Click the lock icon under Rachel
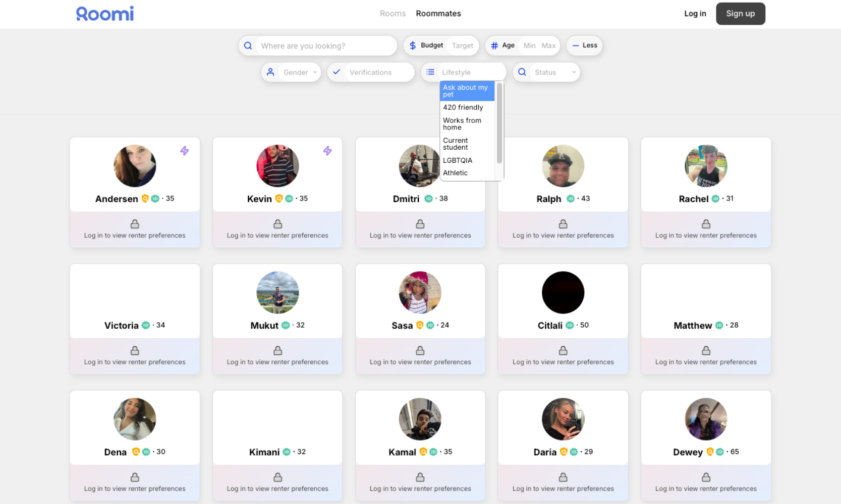 tap(706, 224)
